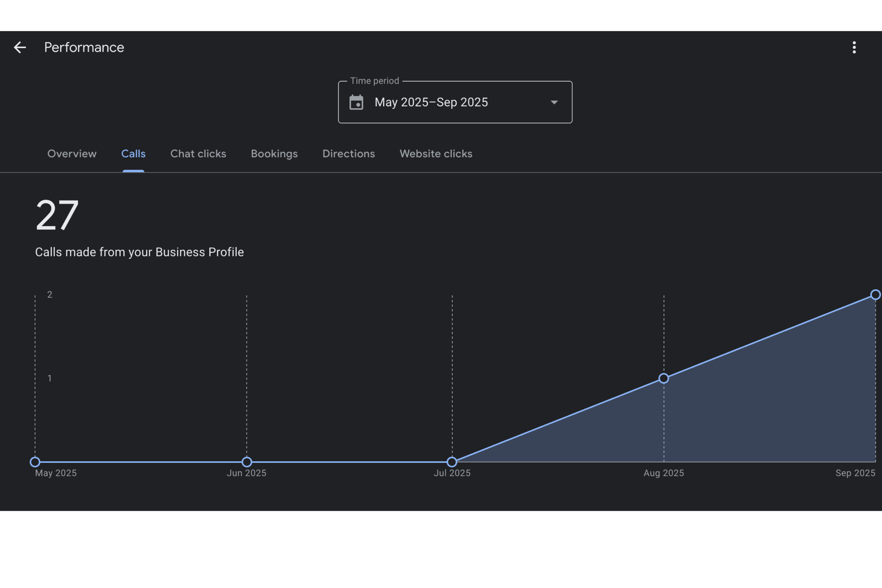Click the Performance page title

[84, 47]
